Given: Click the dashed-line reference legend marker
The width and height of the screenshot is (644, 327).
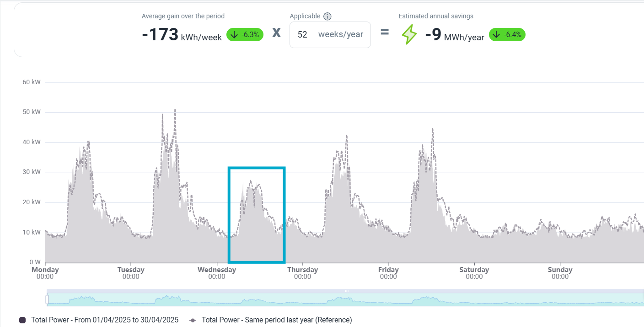Looking at the screenshot, I should point(193,320).
